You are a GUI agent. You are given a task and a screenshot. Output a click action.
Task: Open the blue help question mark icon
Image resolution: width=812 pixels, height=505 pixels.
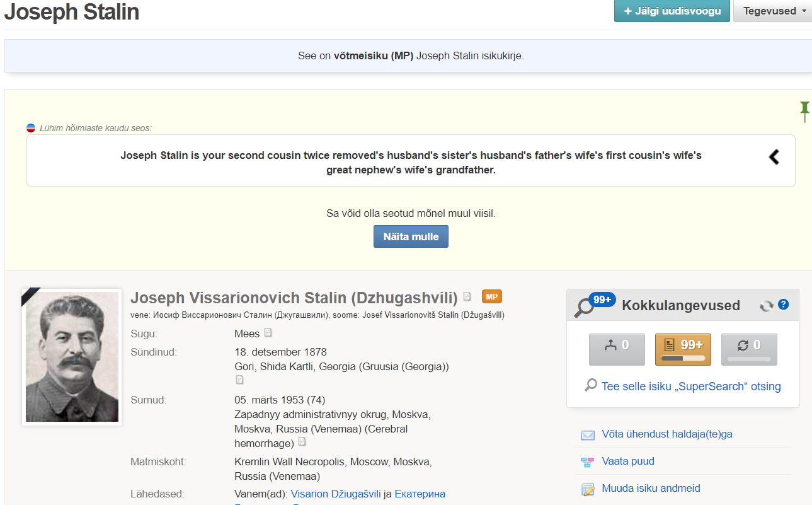(x=783, y=305)
